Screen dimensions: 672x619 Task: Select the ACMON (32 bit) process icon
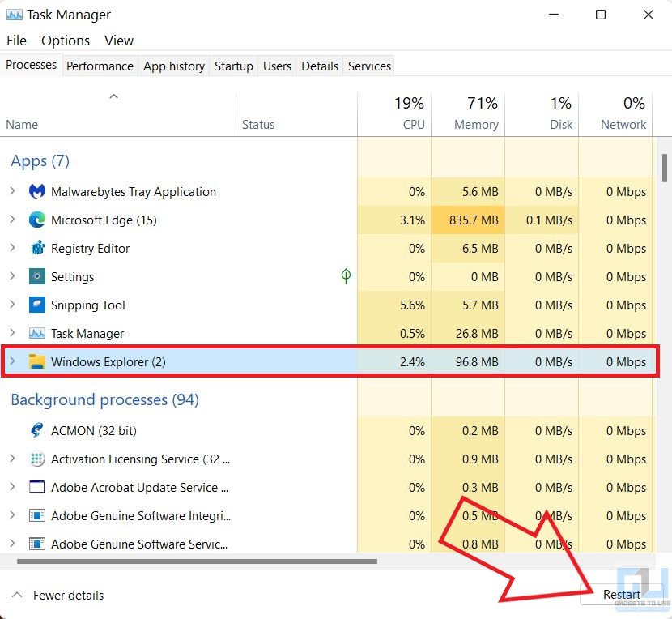point(36,431)
